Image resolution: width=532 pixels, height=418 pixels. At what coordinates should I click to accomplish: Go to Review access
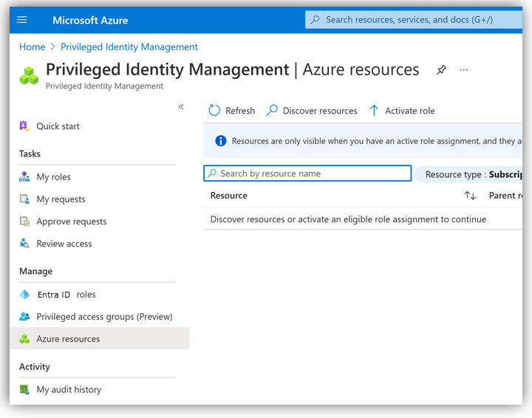pyautogui.click(x=64, y=244)
